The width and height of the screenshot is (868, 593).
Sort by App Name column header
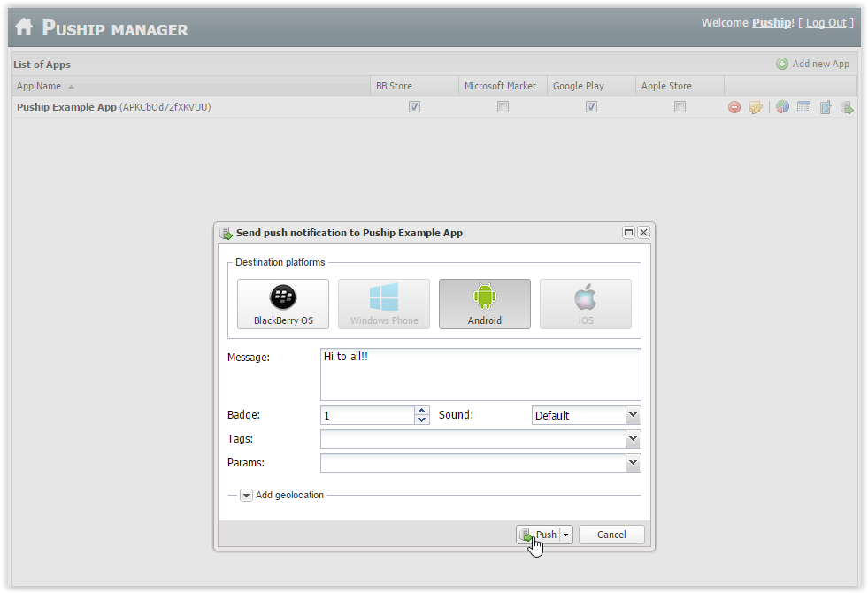(190, 87)
